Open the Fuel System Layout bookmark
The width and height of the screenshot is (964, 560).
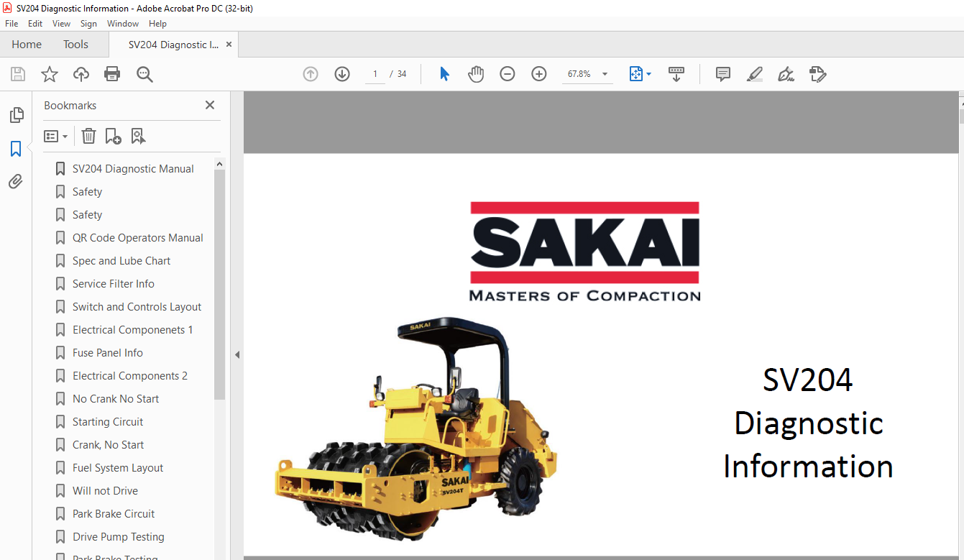[118, 468]
